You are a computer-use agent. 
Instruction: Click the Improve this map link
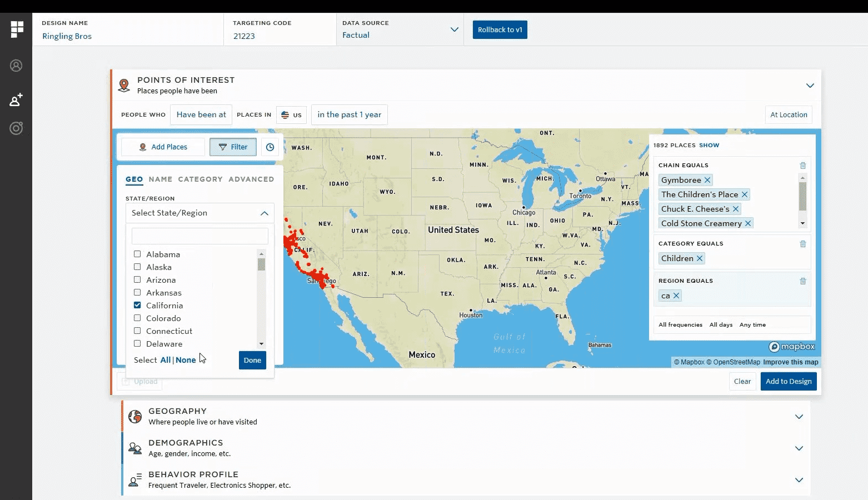click(x=791, y=362)
